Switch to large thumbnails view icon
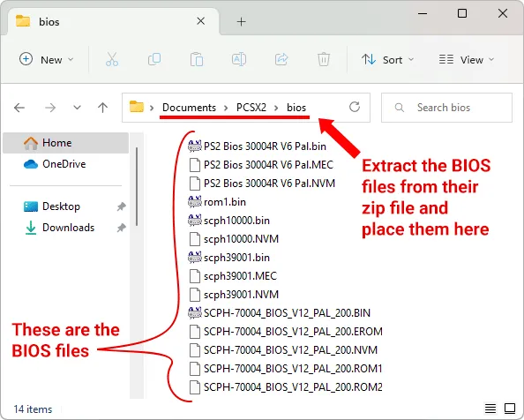 click(510, 409)
